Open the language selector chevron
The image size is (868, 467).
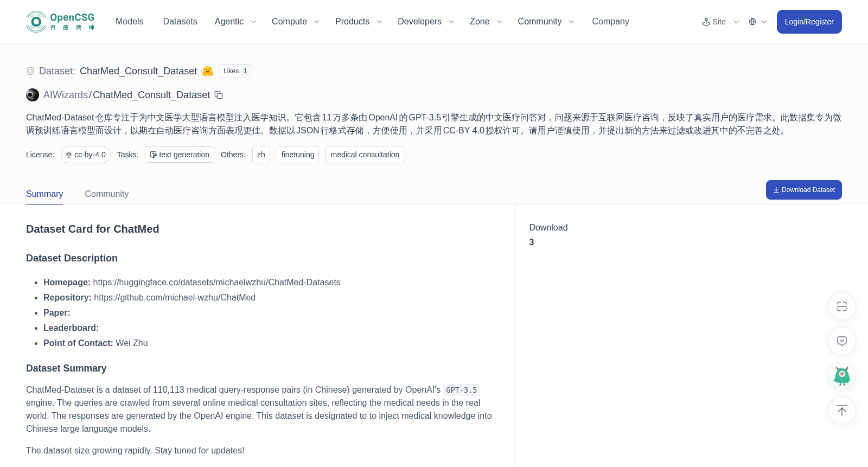(764, 22)
